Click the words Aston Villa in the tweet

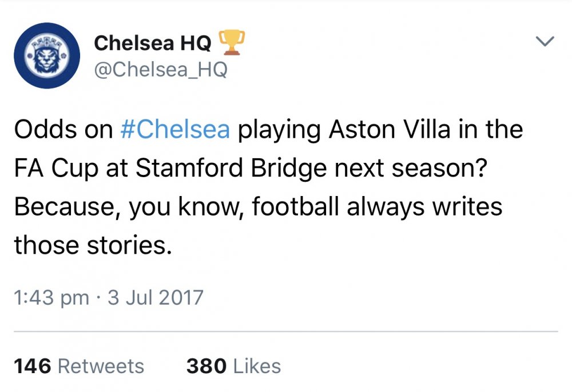[x=389, y=130]
